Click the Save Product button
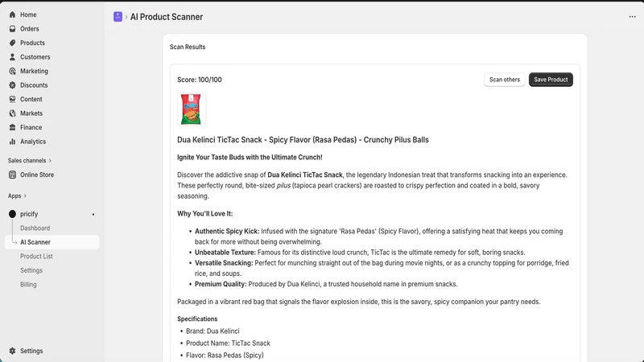Viewport: 644px width, 362px height. 551,80
